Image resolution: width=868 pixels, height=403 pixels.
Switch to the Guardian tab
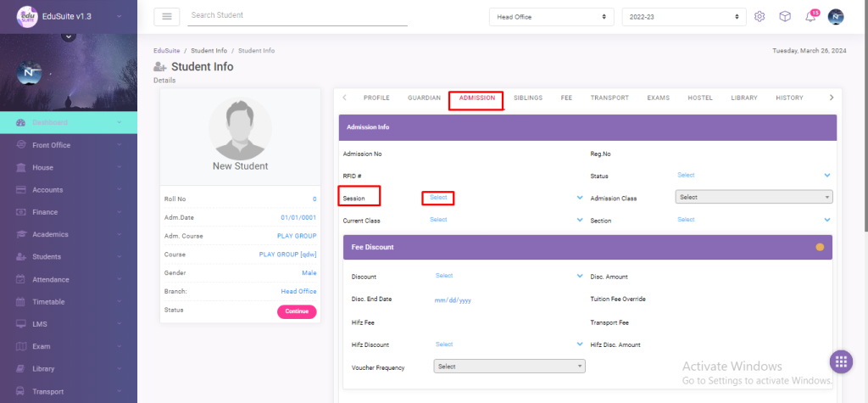tap(424, 98)
